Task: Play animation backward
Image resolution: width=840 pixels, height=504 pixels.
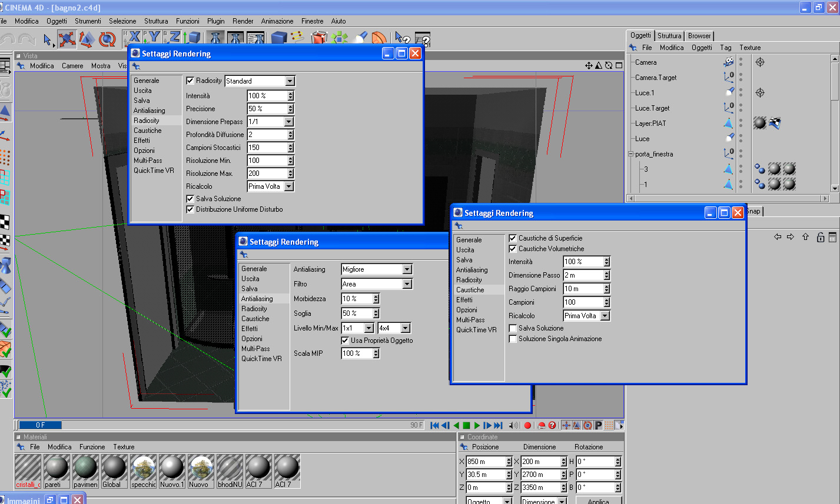Action: pos(456,425)
